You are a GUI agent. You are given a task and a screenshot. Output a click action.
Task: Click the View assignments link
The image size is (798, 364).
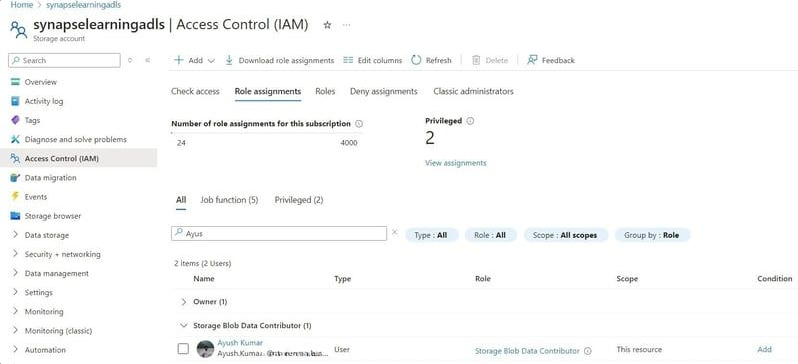click(x=455, y=163)
